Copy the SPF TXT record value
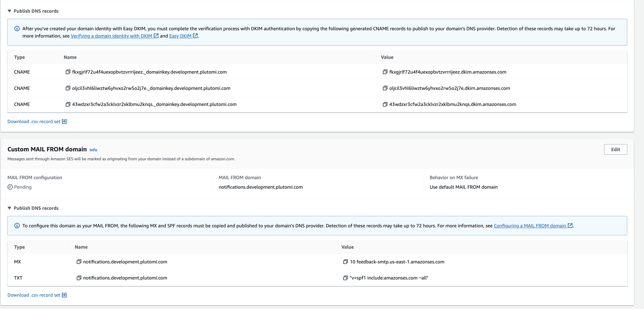 point(345,278)
